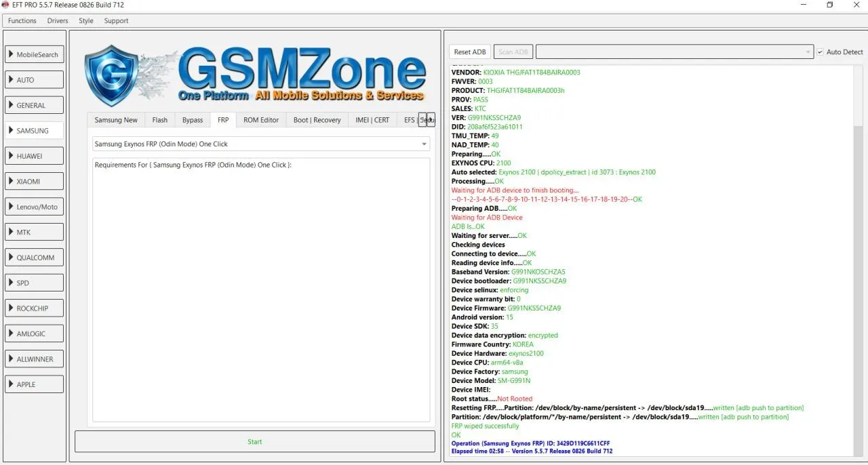868x465 pixels.
Task: Select the 'VENDOR: KIOXIA' log line
Action: (516, 73)
